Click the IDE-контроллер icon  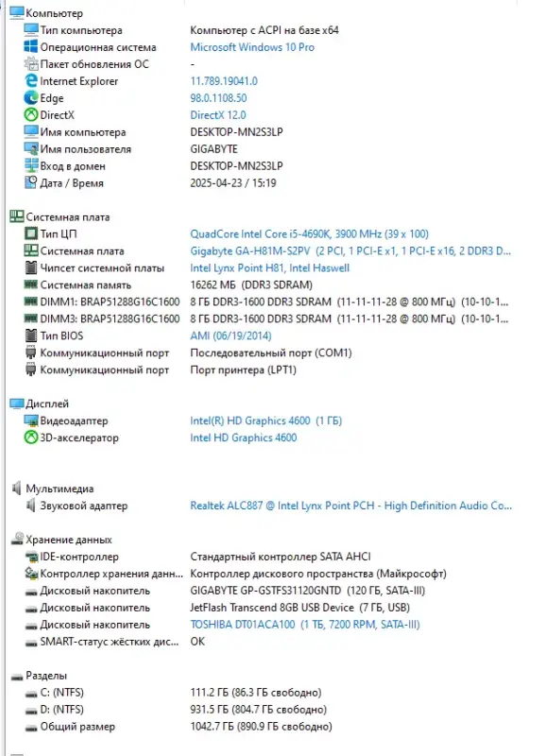(31, 557)
